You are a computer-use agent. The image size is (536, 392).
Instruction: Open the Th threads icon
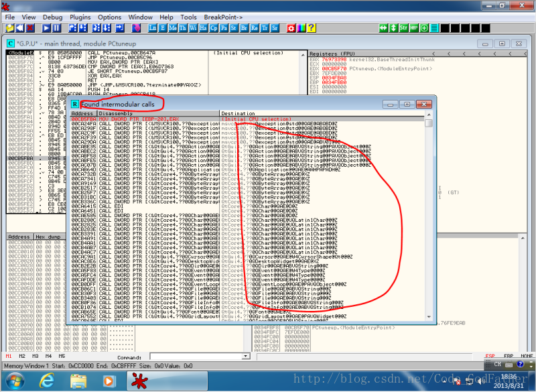coord(183,28)
